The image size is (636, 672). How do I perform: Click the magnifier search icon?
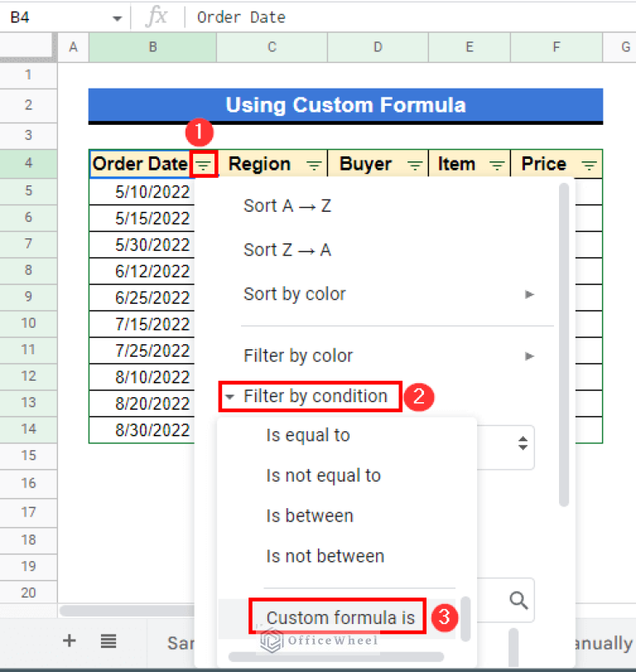click(x=519, y=600)
